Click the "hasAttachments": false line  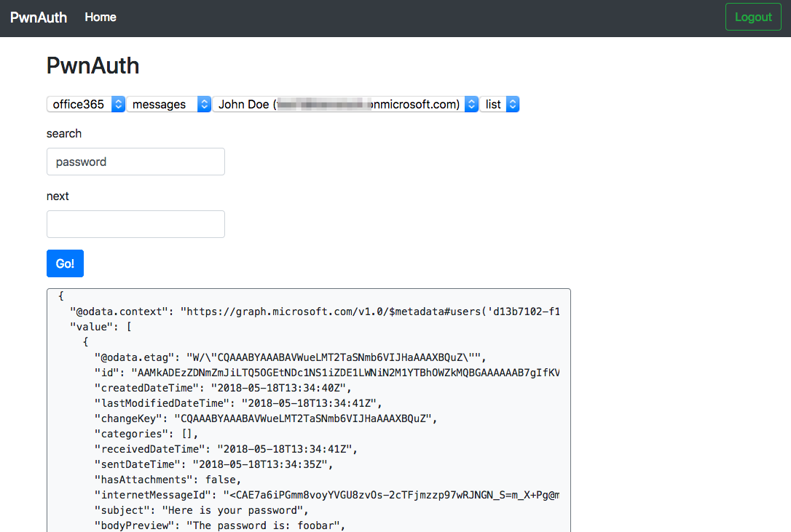(168, 480)
